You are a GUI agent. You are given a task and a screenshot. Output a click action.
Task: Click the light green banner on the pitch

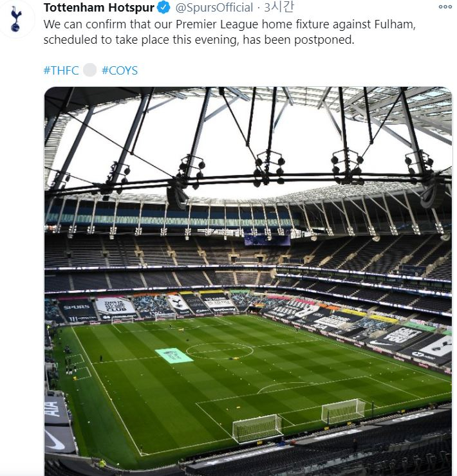174,356
